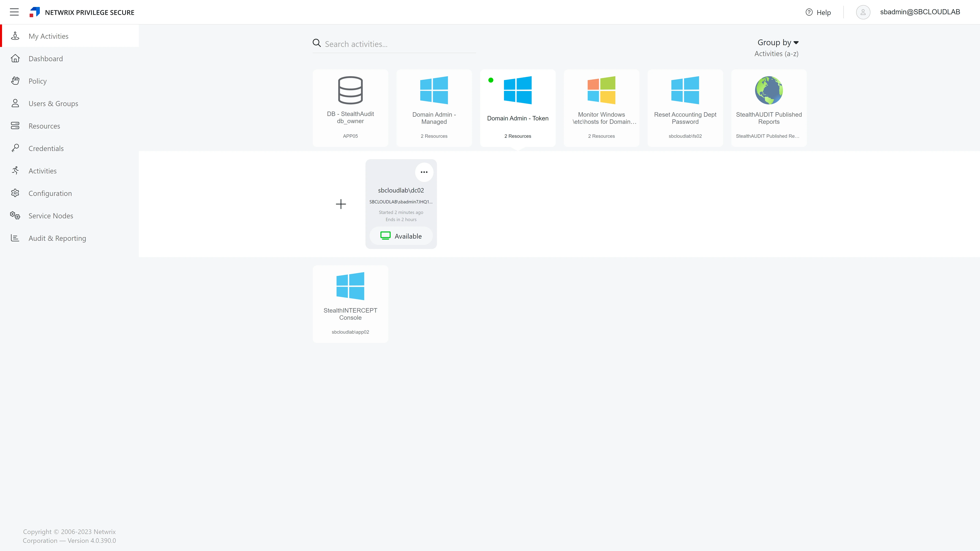Click the database icon of DB - StealthAudit

point(350,90)
